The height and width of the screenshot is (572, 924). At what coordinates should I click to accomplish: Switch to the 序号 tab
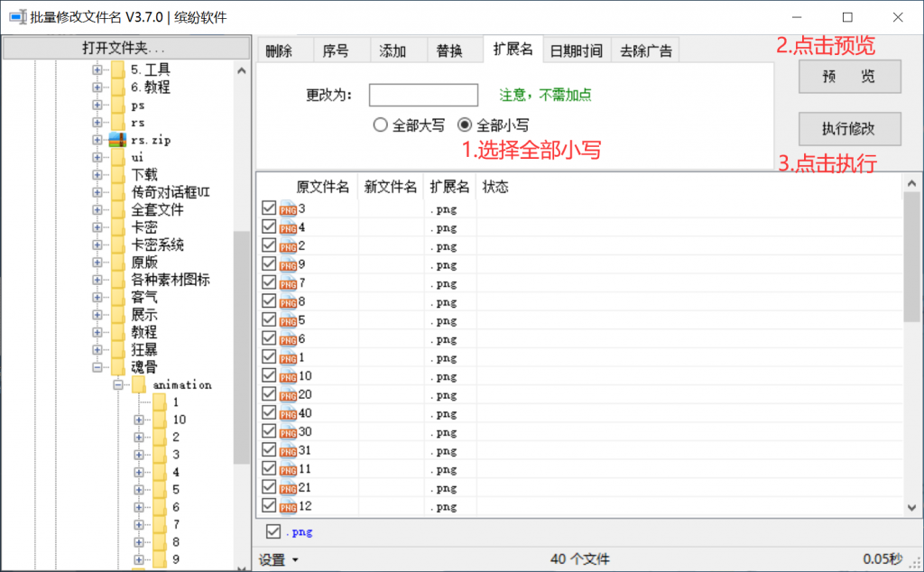[342, 51]
